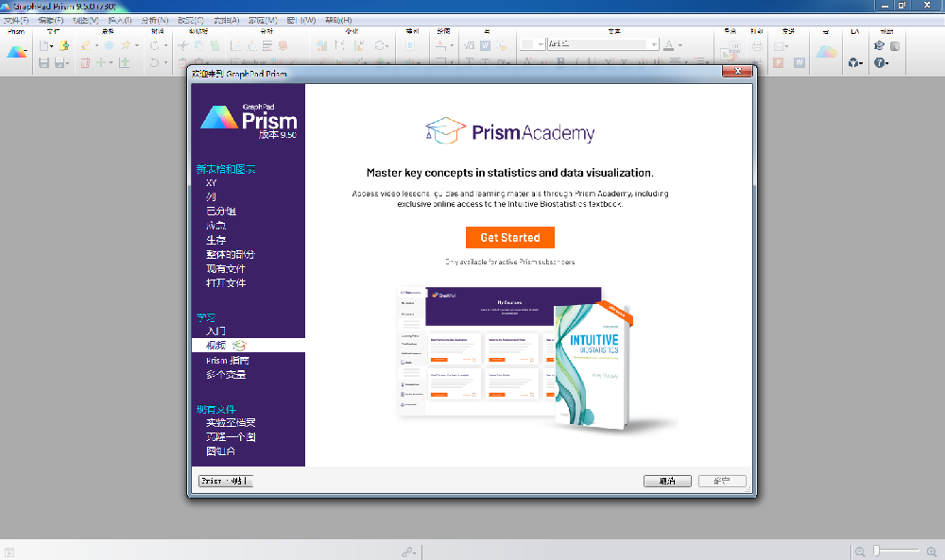
Task: Expand the pin icon dropdown arrow
Action: [x=137, y=45]
